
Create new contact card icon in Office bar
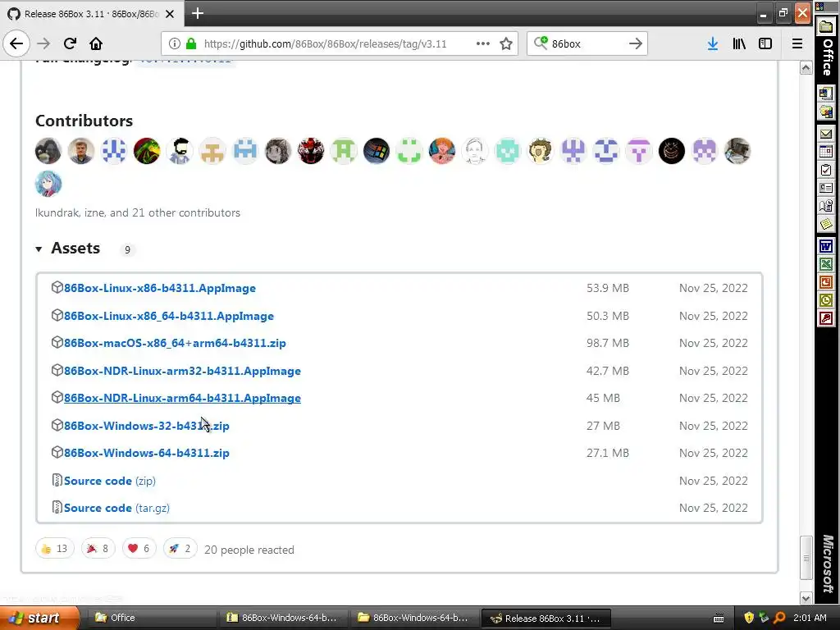point(826,188)
